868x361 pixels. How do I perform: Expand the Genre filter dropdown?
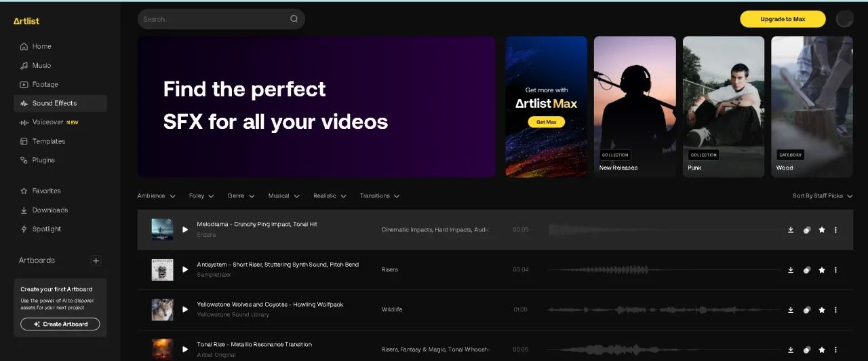(x=241, y=196)
